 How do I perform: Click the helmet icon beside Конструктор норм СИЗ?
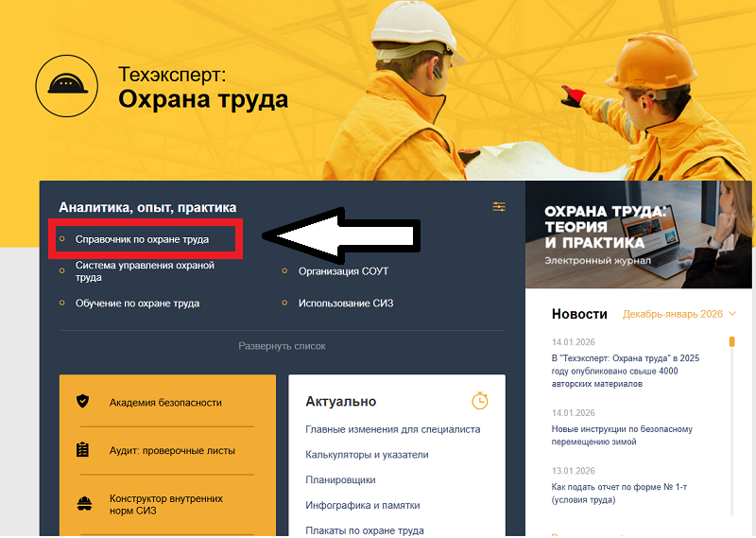(83, 503)
